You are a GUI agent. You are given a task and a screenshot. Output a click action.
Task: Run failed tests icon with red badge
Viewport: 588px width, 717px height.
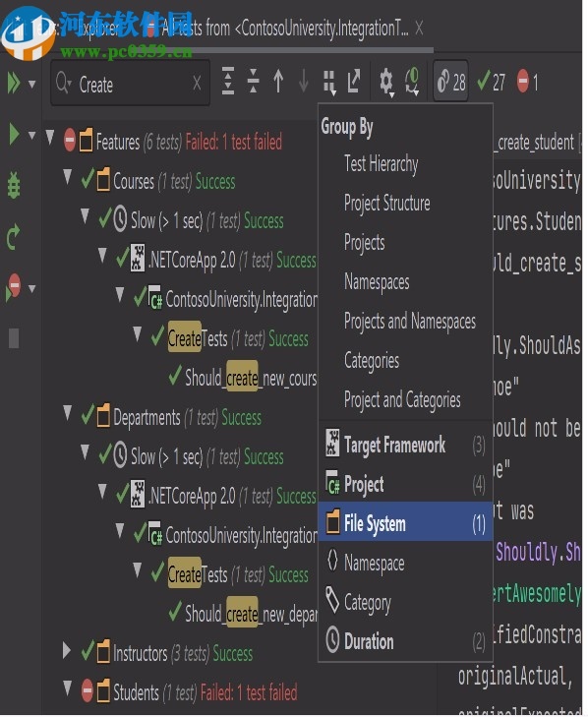click(13, 287)
